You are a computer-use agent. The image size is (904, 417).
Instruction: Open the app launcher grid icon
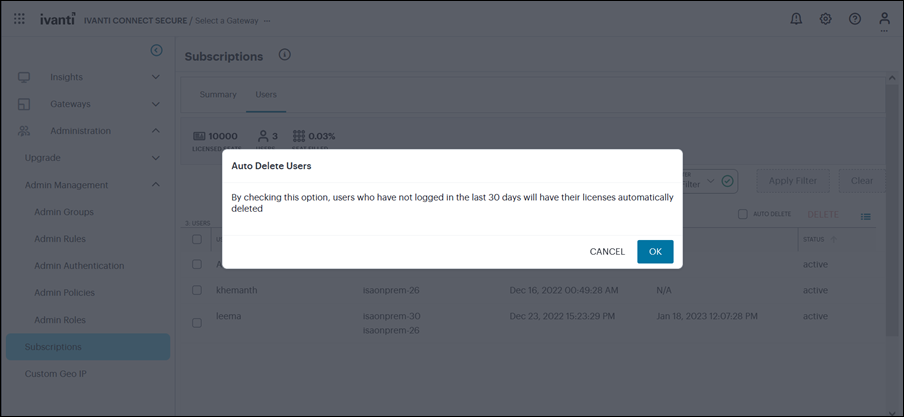point(19,19)
